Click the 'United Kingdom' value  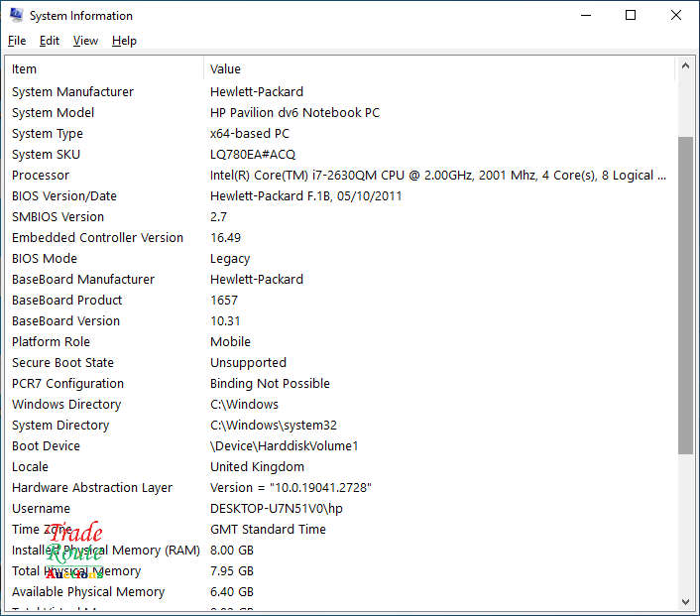257,467
